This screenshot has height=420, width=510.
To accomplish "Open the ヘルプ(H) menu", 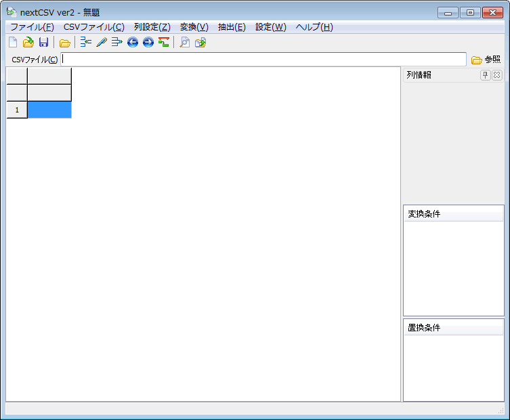I will 314,27.
